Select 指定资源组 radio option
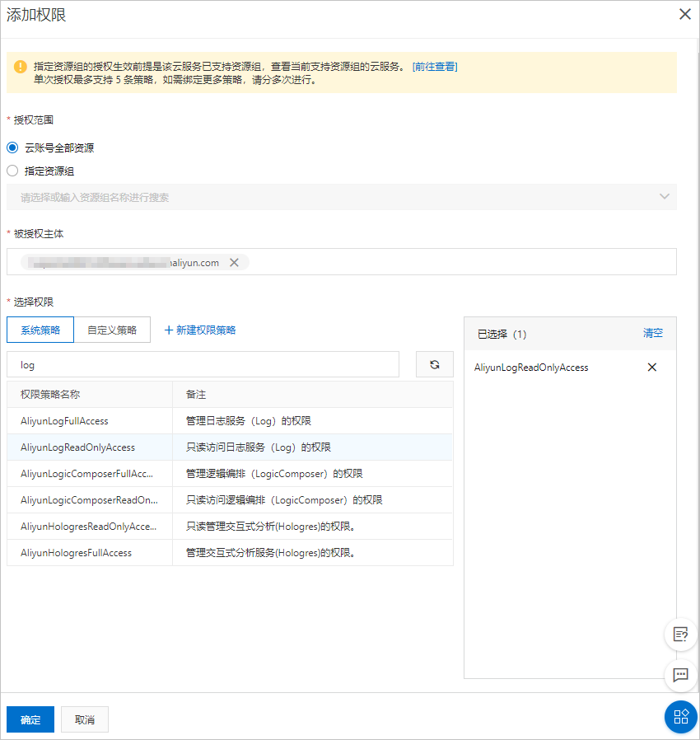Screen dimensions: 700x740 click(x=12, y=171)
